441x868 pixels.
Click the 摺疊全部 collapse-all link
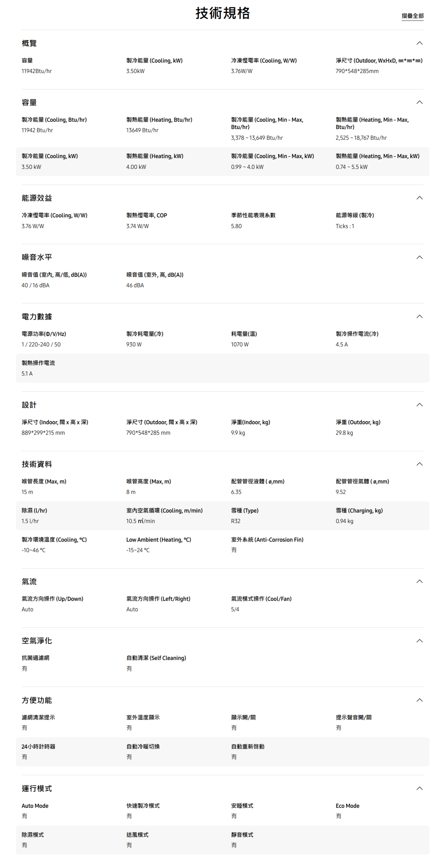coord(412,16)
